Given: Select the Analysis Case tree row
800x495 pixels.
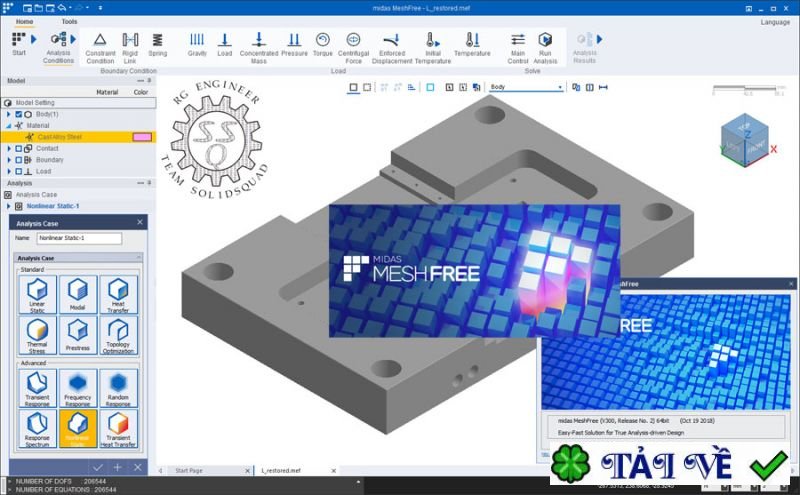Looking at the screenshot, I should (x=36, y=194).
